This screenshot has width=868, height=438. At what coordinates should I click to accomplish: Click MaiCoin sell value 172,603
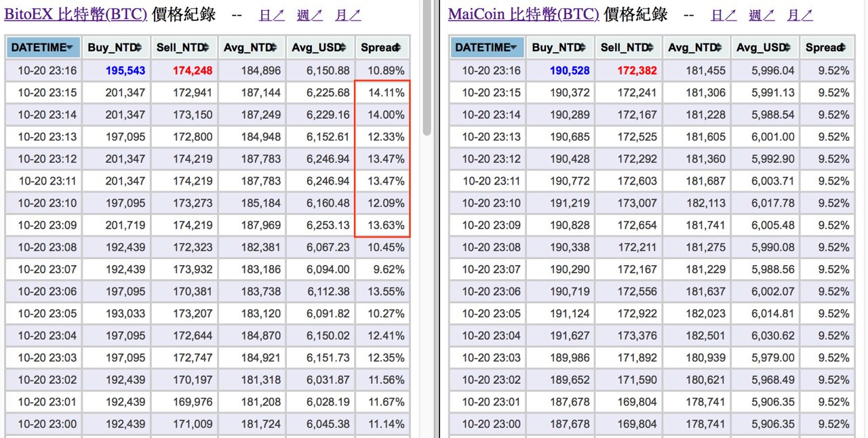(x=637, y=181)
